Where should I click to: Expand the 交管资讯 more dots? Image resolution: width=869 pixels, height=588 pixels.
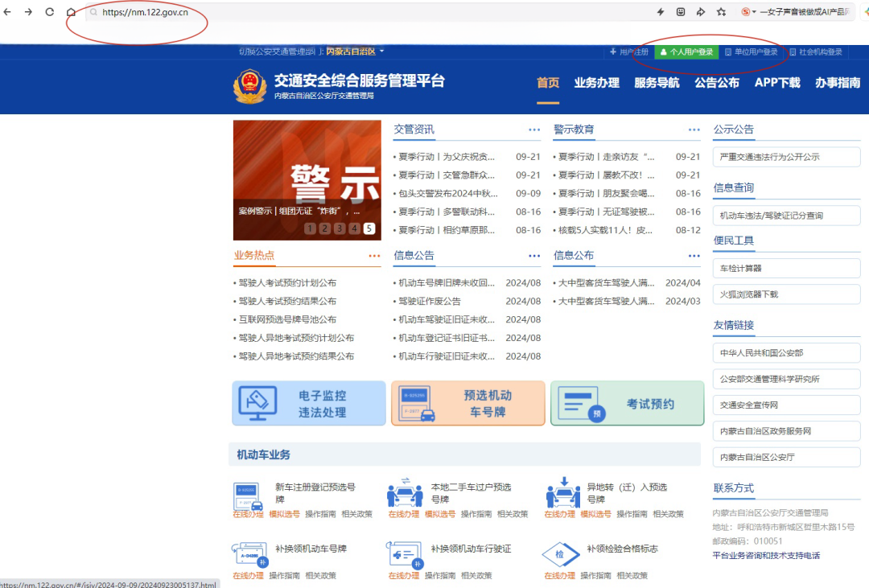[x=534, y=130]
